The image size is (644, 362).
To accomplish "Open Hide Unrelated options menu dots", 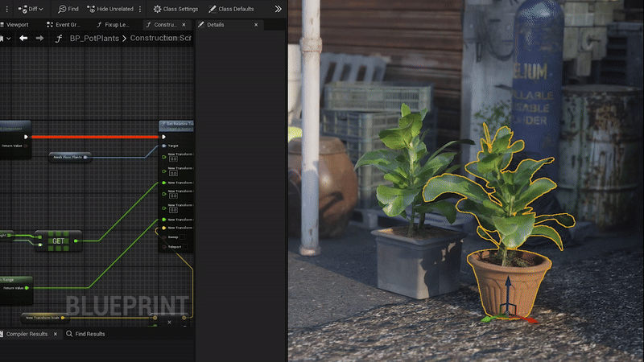I will pyautogui.click(x=140, y=9).
